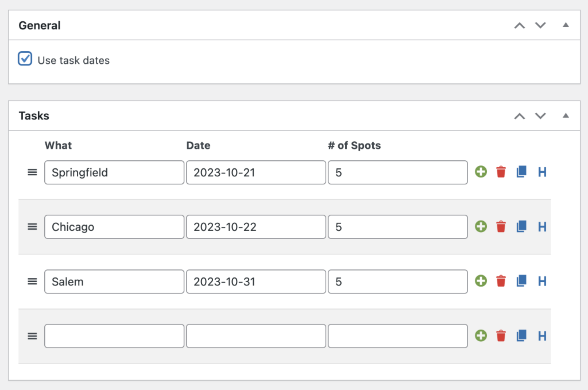
Task: Collapse the General panel with the triangle toggle
Action: pyautogui.click(x=566, y=25)
